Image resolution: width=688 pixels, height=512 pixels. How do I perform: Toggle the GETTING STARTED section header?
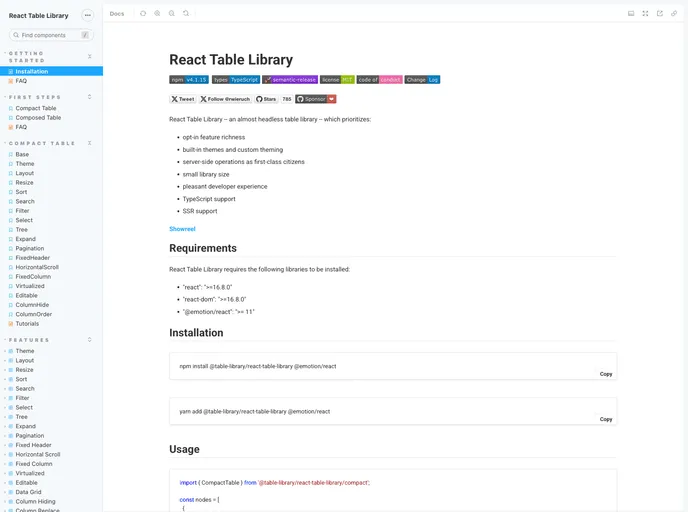tap(26, 57)
